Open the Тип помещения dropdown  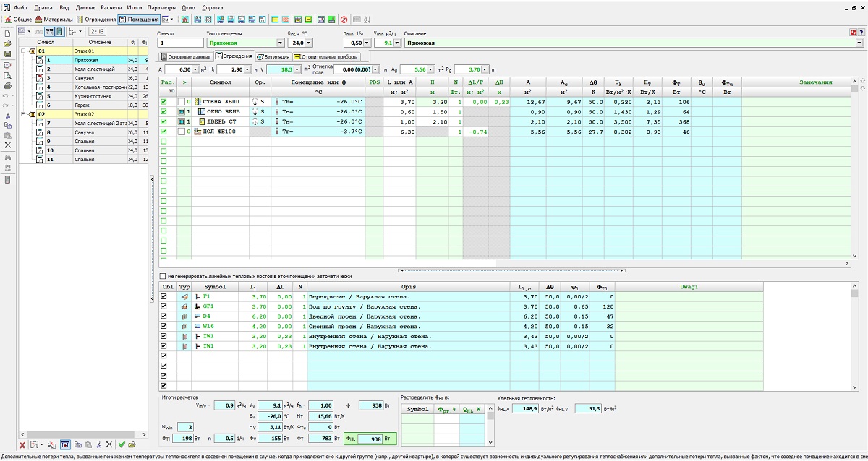coord(280,43)
